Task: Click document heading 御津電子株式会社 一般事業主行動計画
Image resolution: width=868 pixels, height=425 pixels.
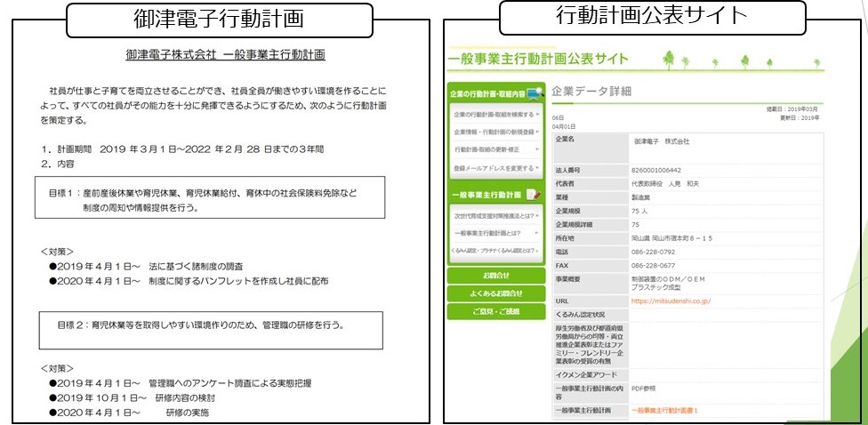Action: point(225,55)
